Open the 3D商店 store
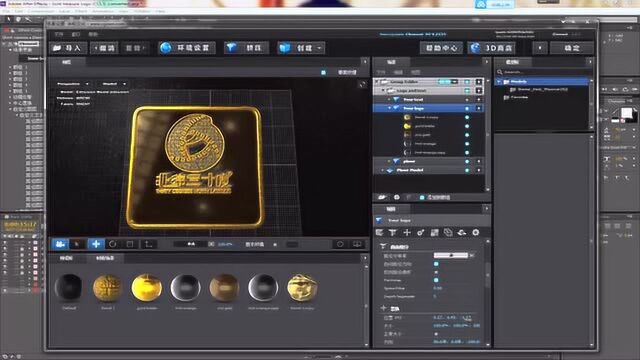This screenshot has width=640, height=360. (x=491, y=48)
